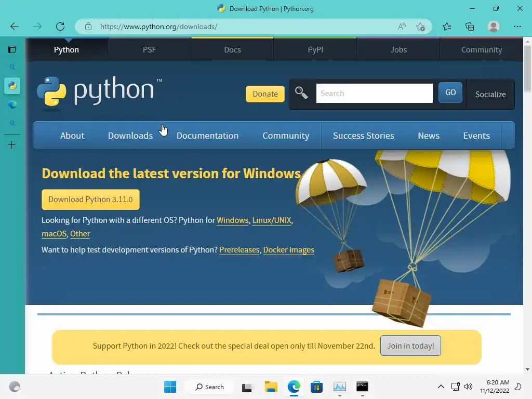Open the Socialize menu

pyautogui.click(x=490, y=95)
